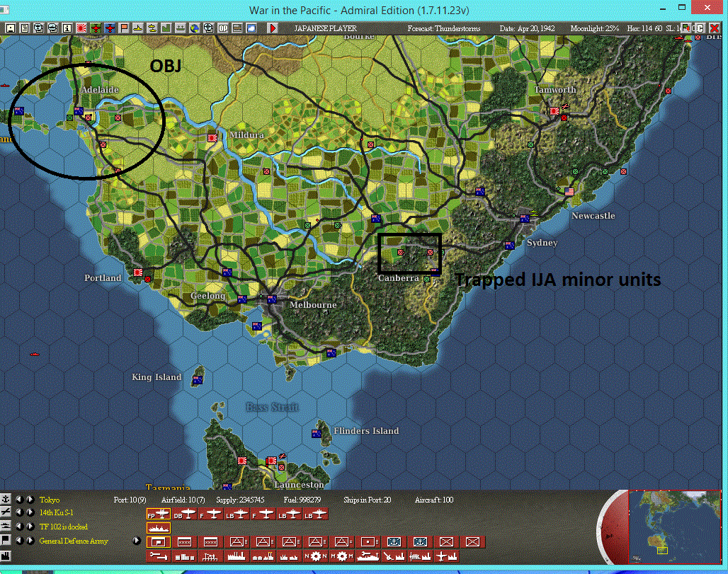The width and height of the screenshot is (728, 574).
Task: Select the DB dive bomber air unit
Action: click(184, 514)
